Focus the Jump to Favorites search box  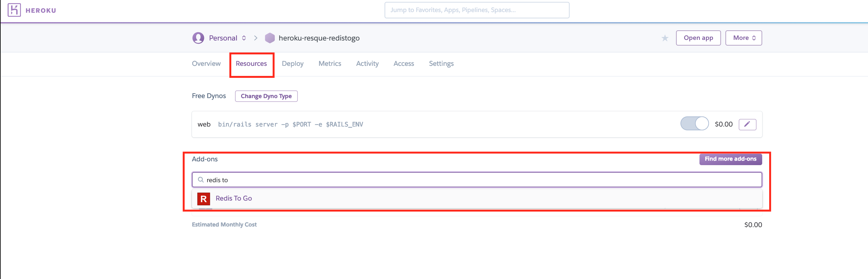click(x=477, y=10)
